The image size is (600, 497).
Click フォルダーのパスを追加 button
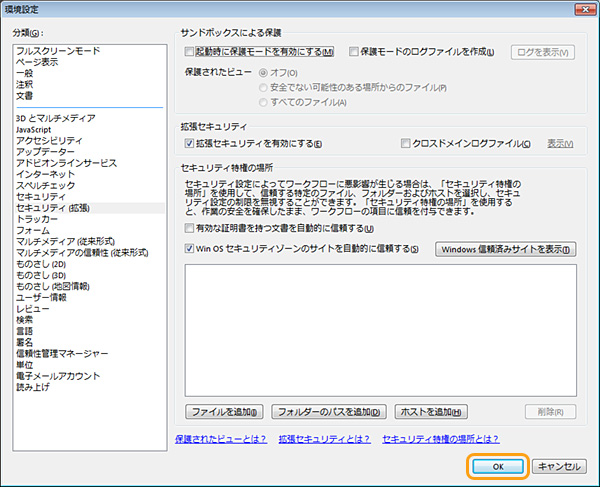328,411
